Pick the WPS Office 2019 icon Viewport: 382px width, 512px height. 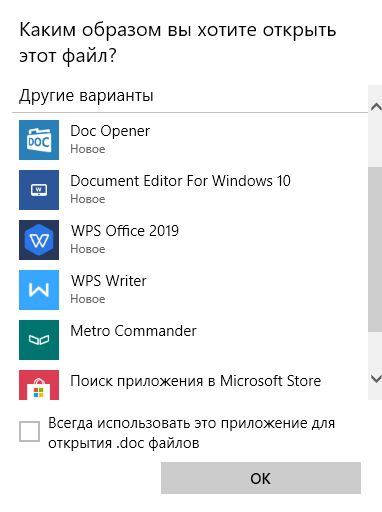click(x=39, y=240)
